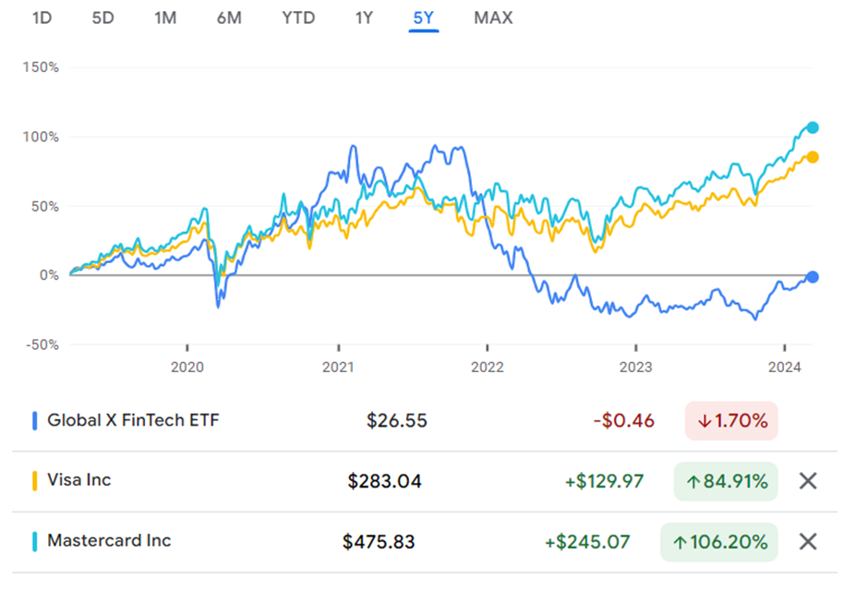The height and width of the screenshot is (590, 868).
Task: Select the 5Y time range tab
Action: (x=424, y=18)
